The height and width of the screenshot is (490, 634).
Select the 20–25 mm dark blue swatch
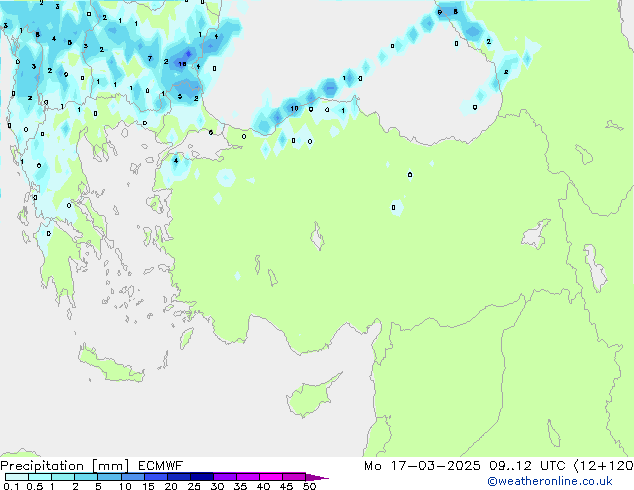coord(178,477)
